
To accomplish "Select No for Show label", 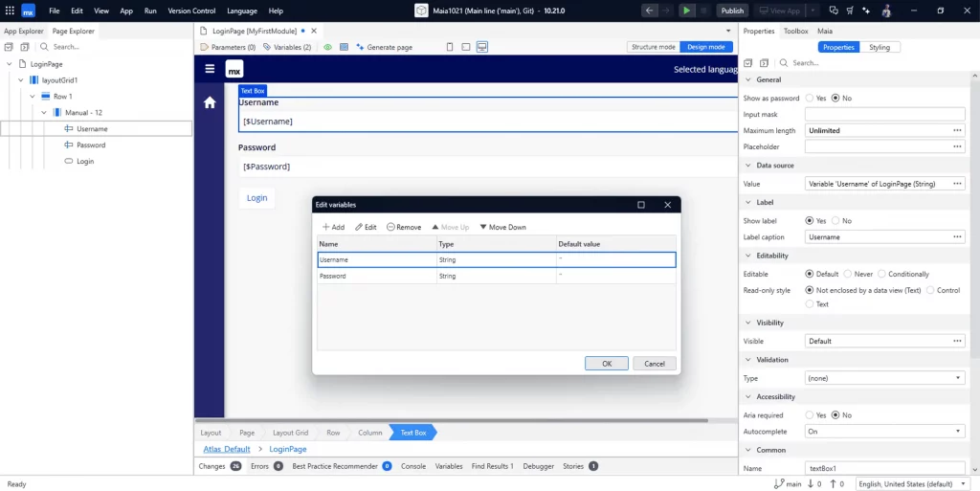I will [x=835, y=220].
